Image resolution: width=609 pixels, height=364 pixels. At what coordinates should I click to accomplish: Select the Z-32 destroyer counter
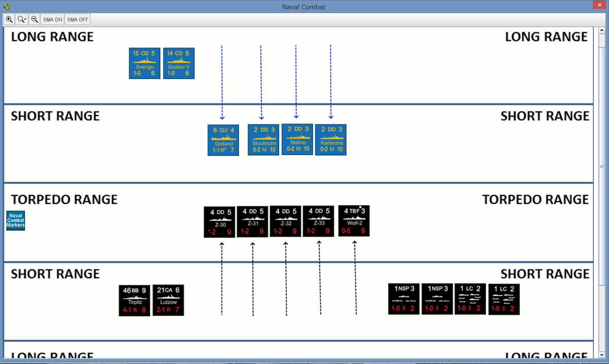coord(286,221)
